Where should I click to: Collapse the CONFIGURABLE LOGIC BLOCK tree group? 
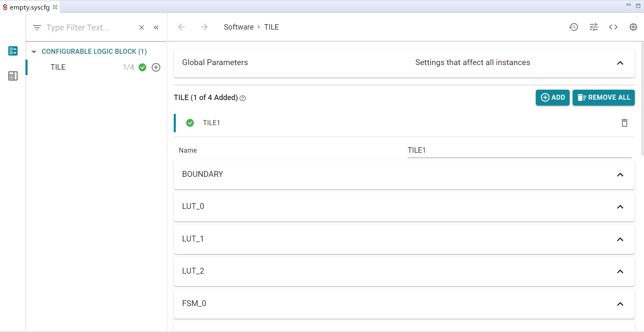click(34, 52)
